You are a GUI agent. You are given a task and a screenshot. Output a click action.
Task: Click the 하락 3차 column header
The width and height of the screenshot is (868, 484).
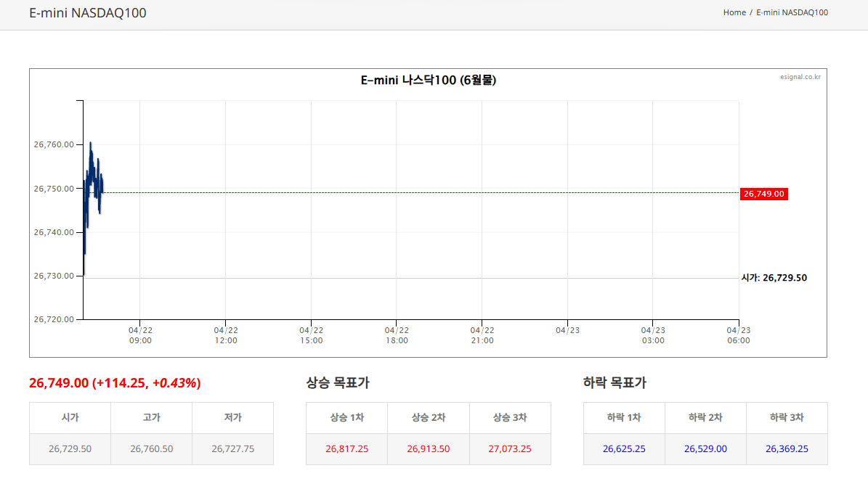(787, 418)
